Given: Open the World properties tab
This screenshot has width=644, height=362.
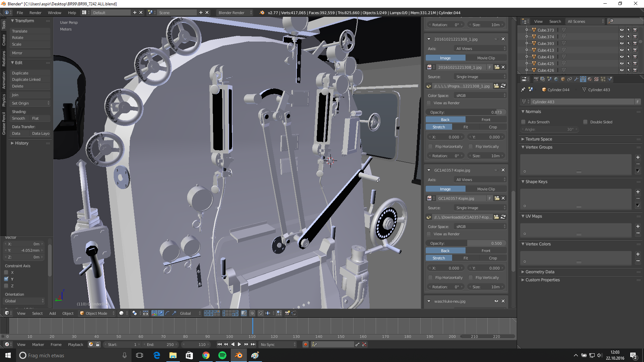Looking at the screenshot, I should [556, 79].
